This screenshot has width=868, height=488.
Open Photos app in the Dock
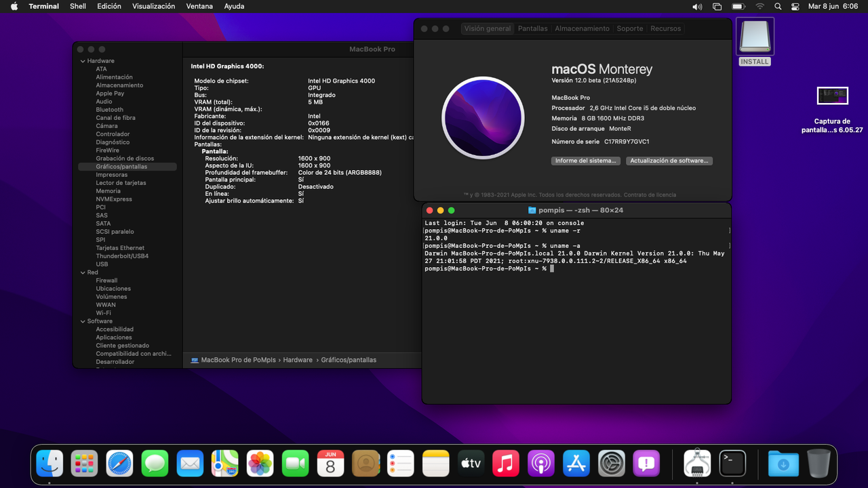point(260,464)
